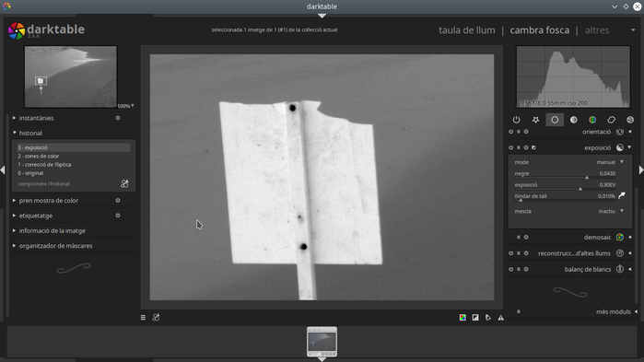Open the favourites module group star
Image resolution: width=644 pixels, height=362 pixels.
click(x=535, y=120)
